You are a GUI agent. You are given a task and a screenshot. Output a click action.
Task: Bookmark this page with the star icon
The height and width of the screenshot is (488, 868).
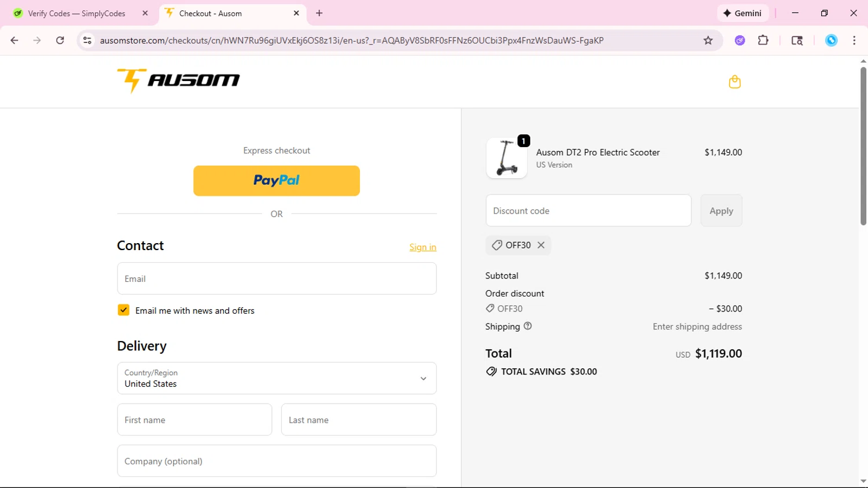708,40
